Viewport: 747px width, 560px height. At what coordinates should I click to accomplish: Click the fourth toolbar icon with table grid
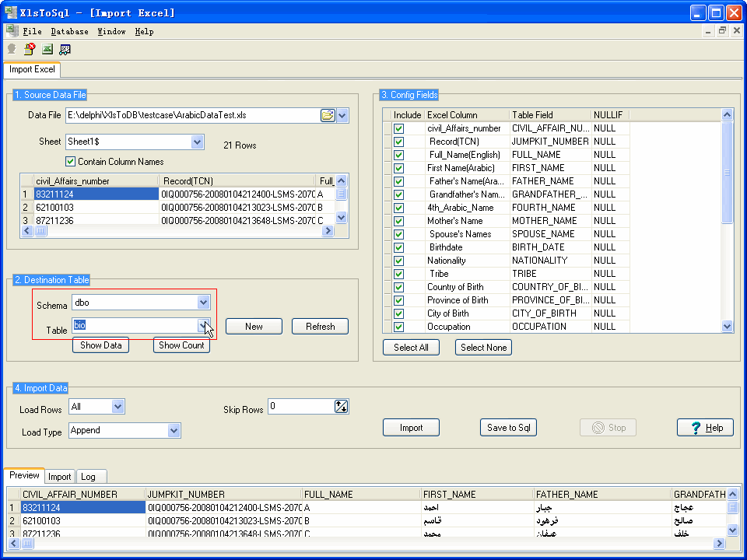(x=65, y=49)
